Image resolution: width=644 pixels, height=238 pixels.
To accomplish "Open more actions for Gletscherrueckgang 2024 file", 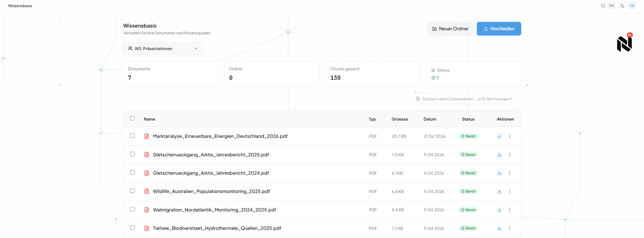I will (509, 173).
